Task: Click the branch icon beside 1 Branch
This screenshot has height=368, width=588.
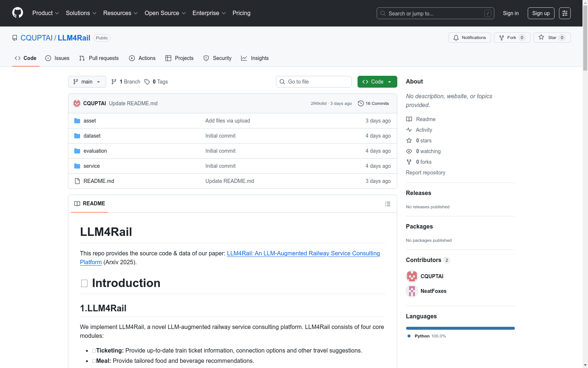Action: tap(114, 82)
